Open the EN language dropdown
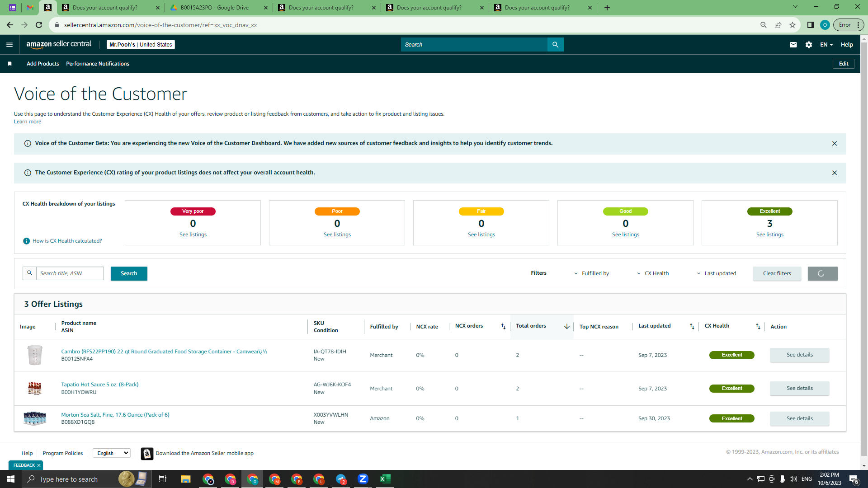 coord(826,45)
